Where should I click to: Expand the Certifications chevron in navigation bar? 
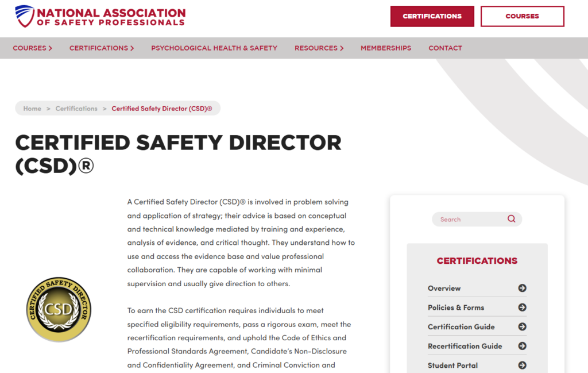(132, 48)
